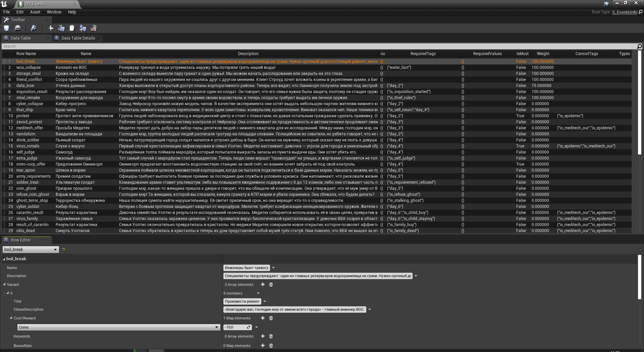Image resolution: width=644 pixels, height=352 pixels.
Task: Open dropdown arrow beside Name field
Action: click(x=273, y=268)
